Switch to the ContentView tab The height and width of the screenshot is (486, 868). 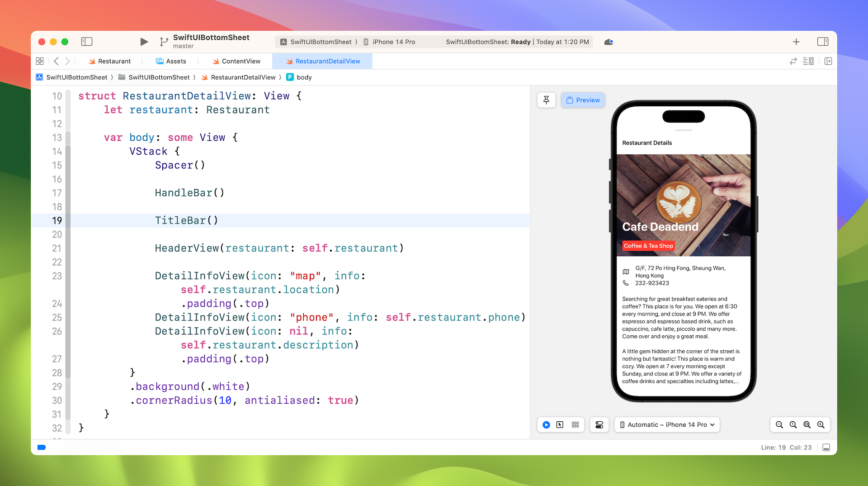(241, 61)
